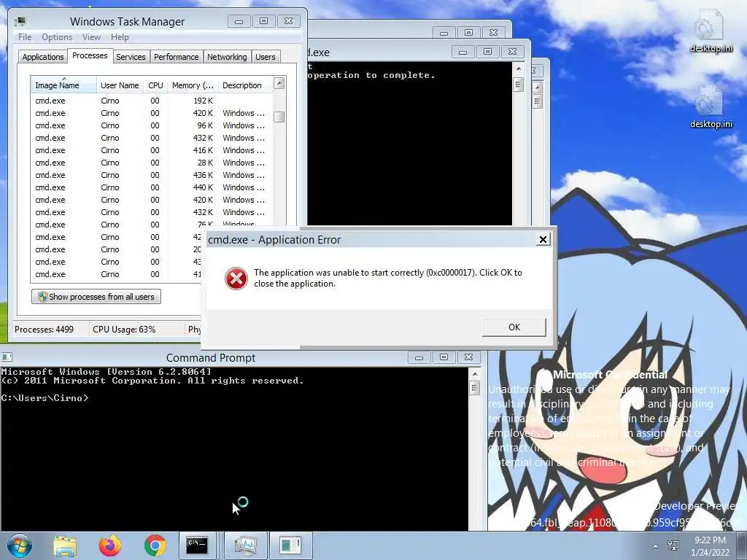The width and height of the screenshot is (747, 560).
Task: Sort processes by User Name column
Action: click(x=120, y=85)
